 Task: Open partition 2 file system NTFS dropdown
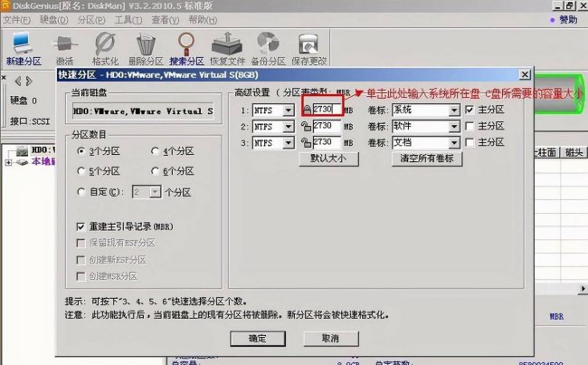[x=289, y=127]
